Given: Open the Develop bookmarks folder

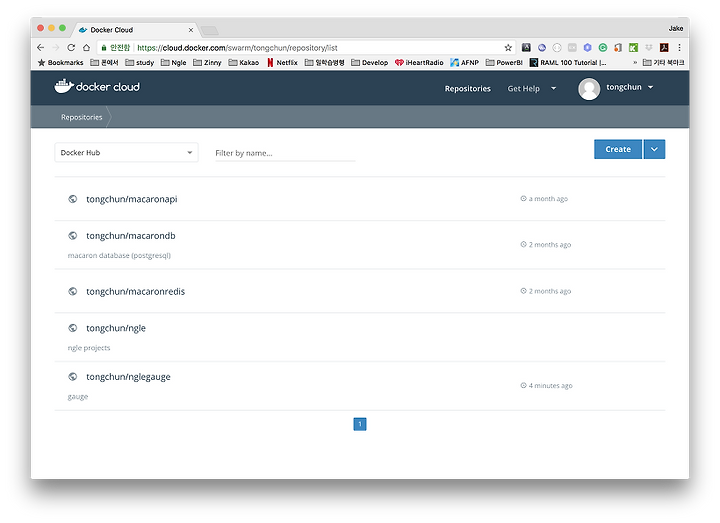Looking at the screenshot, I should [370, 62].
